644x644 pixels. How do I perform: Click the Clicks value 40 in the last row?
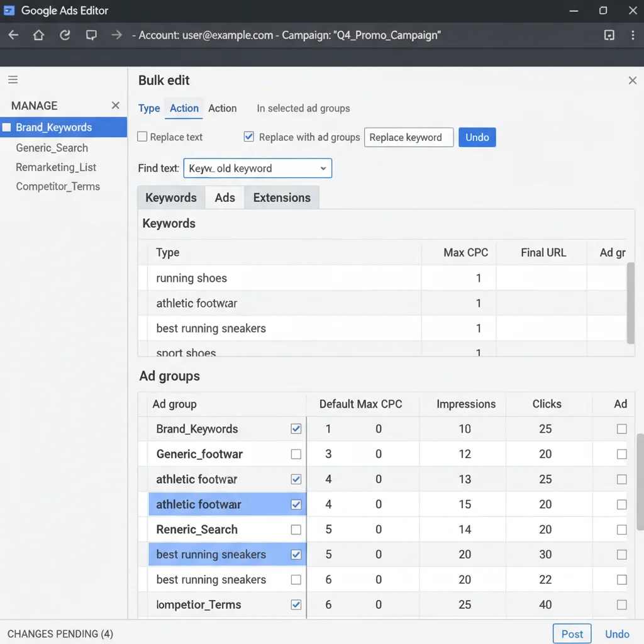pyautogui.click(x=545, y=604)
